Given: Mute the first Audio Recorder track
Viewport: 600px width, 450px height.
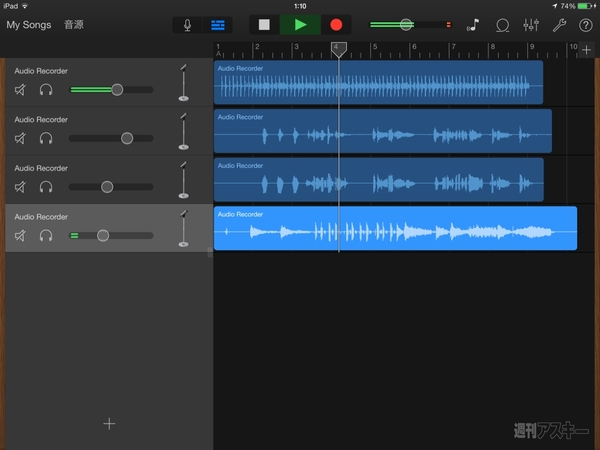Looking at the screenshot, I should [21, 90].
